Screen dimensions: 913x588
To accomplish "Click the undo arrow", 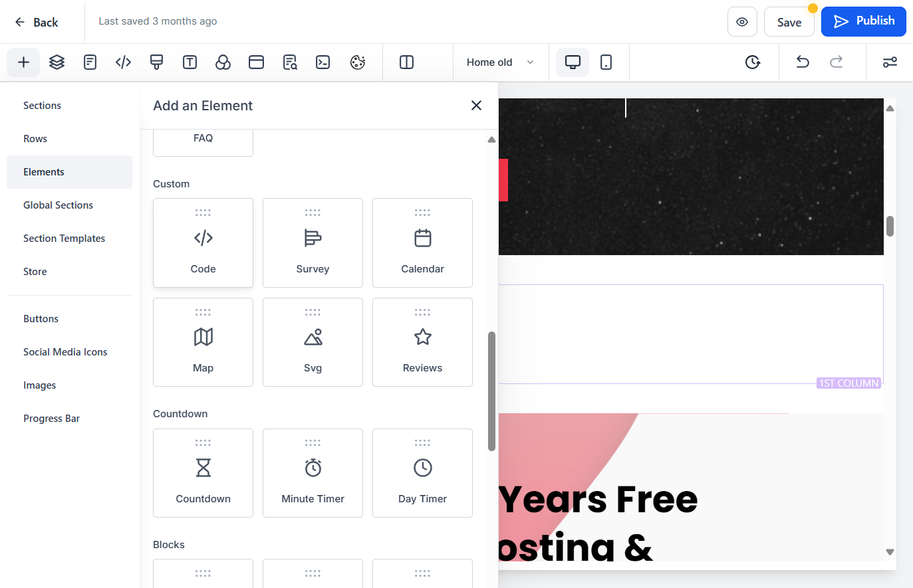I will pyautogui.click(x=803, y=62).
